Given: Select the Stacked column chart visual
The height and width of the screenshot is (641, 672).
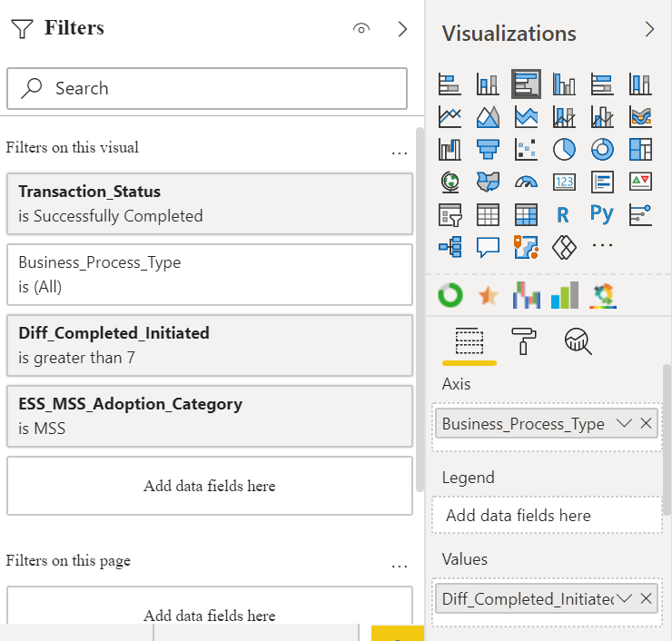Looking at the screenshot, I should [x=488, y=84].
